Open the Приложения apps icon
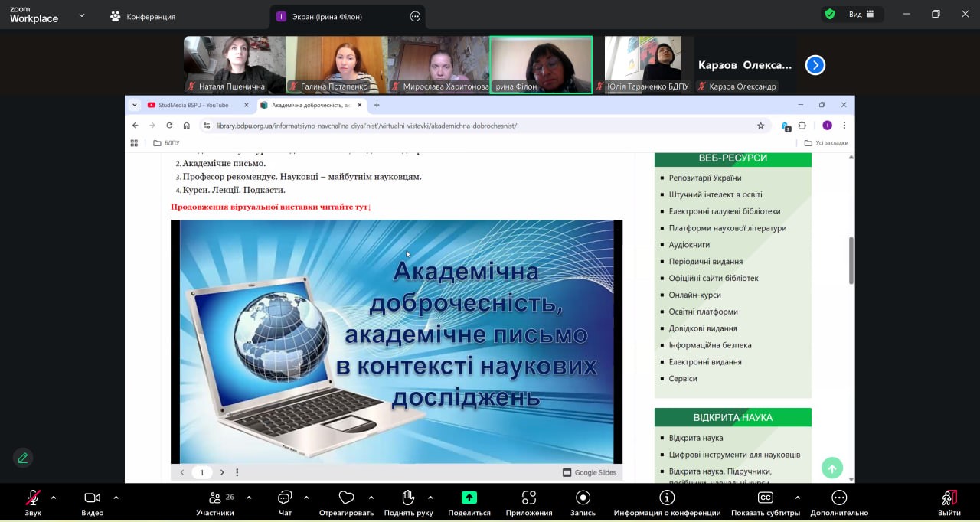Screen dimensions: 980x522 tap(528, 498)
